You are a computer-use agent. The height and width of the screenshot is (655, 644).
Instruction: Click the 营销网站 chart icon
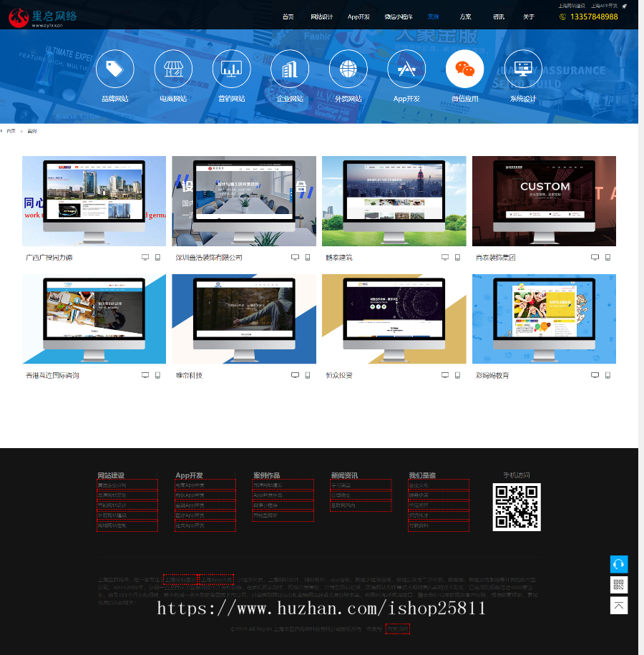tap(231, 69)
